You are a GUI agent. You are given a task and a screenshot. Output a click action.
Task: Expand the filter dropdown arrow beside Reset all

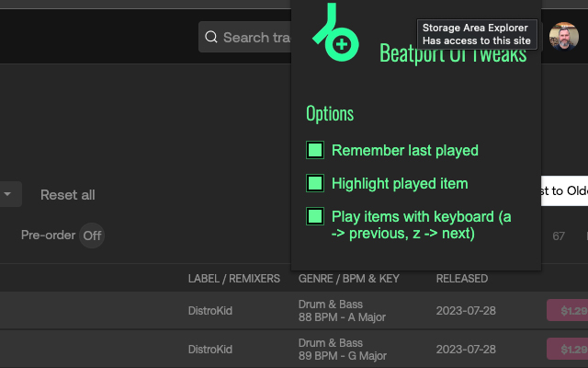(7, 194)
